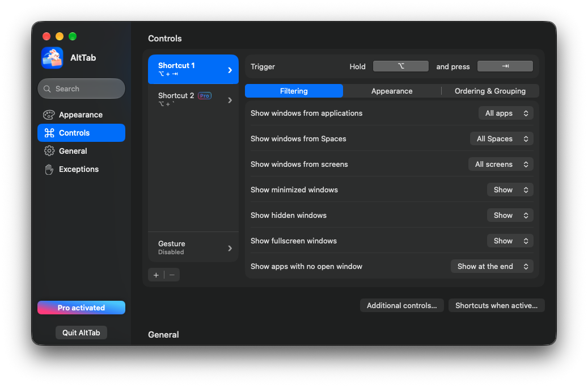The width and height of the screenshot is (588, 387).
Task: Change the Show minimized windows selector
Action: (x=510, y=190)
